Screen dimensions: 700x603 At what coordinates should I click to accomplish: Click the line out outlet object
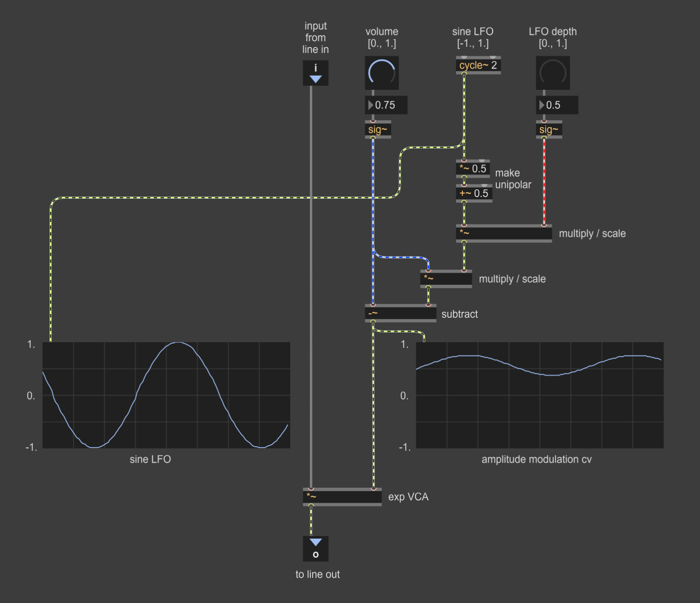[x=315, y=548]
